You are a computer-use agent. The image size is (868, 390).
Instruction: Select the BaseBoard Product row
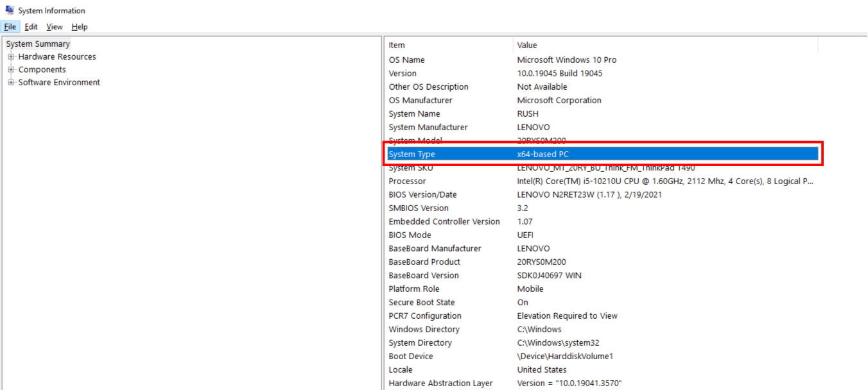tap(602, 262)
